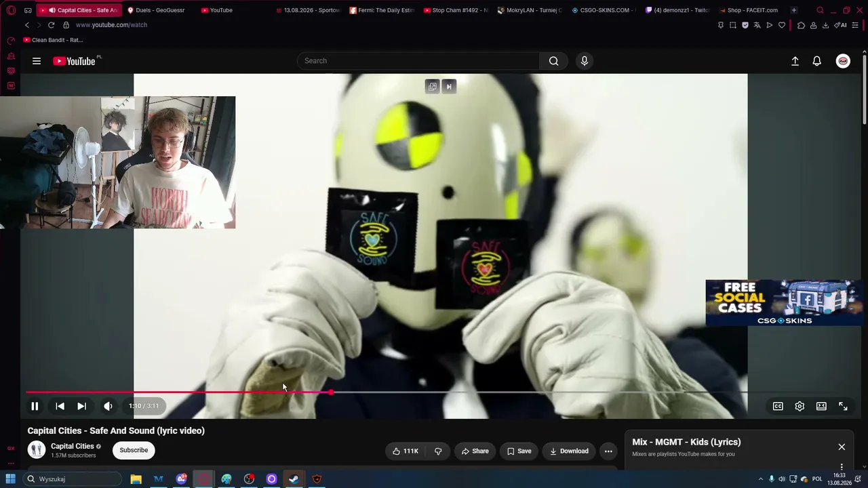The image size is (868, 488).
Task: Open YouTube notifications bell
Action: [x=817, y=61]
